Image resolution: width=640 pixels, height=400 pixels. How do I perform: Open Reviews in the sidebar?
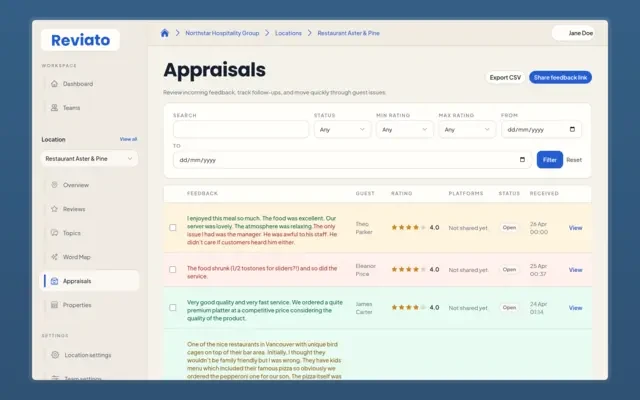click(91, 209)
